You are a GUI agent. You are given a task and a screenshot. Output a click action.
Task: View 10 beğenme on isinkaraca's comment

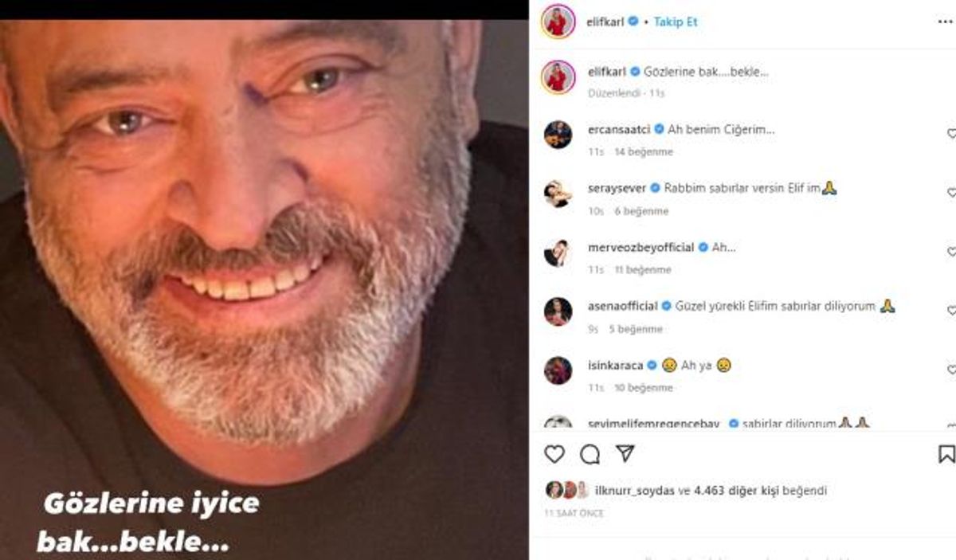[644, 387]
